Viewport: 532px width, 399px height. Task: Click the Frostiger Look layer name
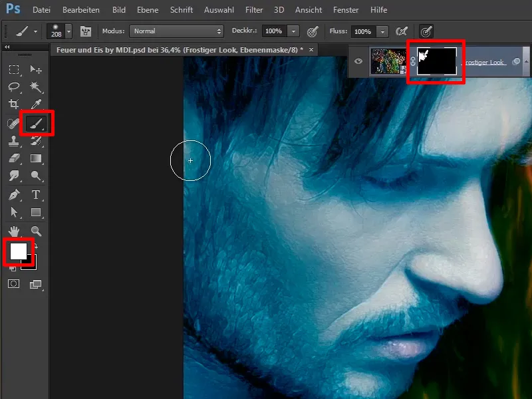[485, 62]
